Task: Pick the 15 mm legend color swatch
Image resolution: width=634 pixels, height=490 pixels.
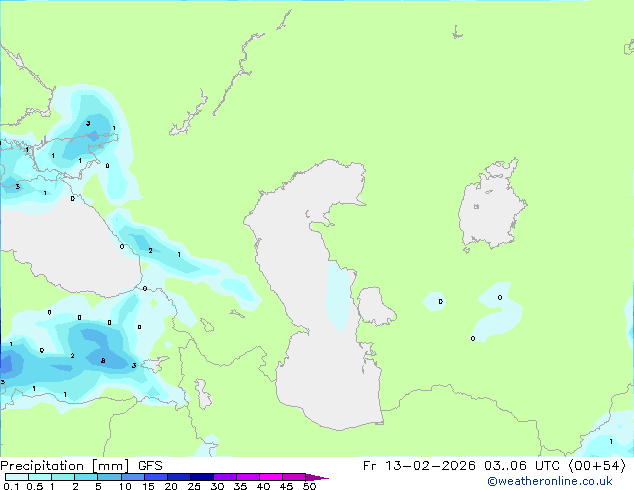Action: [x=156, y=477]
